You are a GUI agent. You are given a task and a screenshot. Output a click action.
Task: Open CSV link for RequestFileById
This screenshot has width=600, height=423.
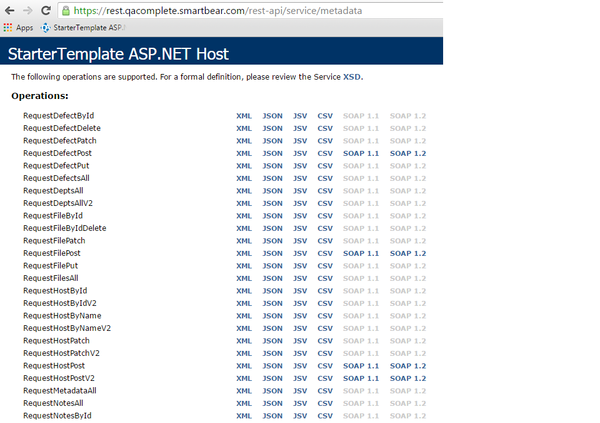325,216
